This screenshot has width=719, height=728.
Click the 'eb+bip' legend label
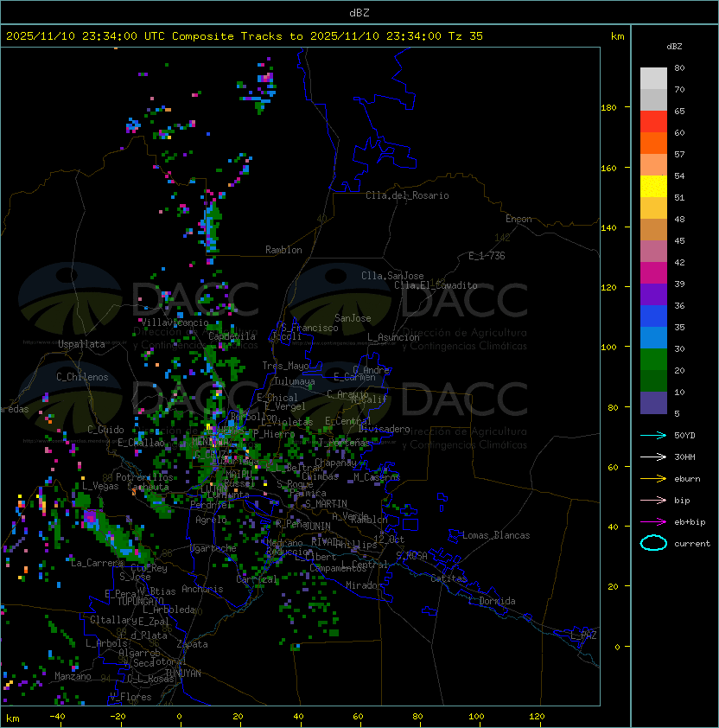690,522
